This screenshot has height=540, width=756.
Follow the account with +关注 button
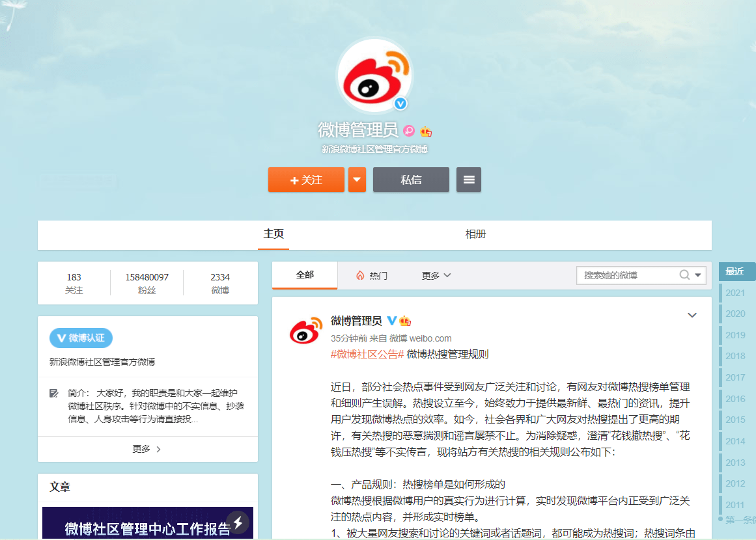306,180
